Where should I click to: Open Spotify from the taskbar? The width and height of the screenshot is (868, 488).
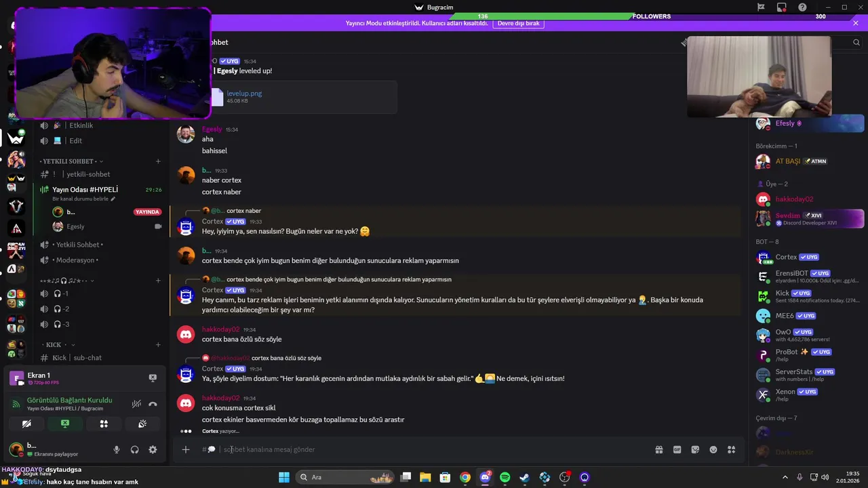pyautogui.click(x=505, y=477)
